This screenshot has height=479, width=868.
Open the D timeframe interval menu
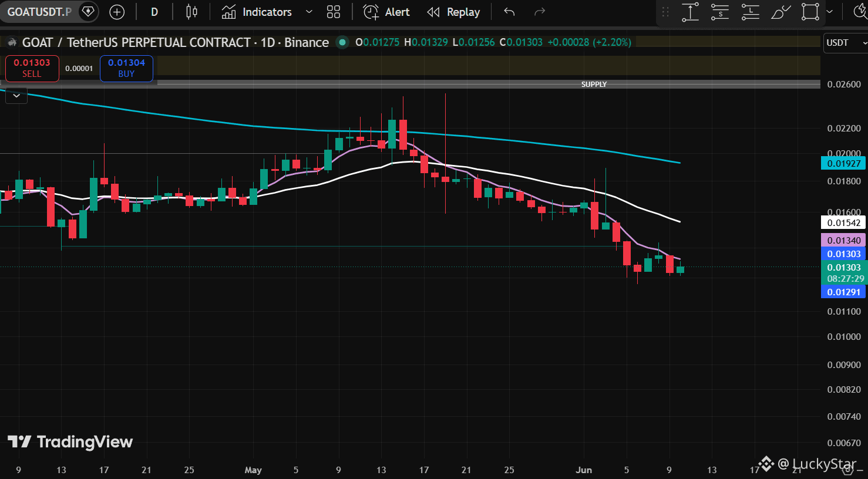click(154, 12)
